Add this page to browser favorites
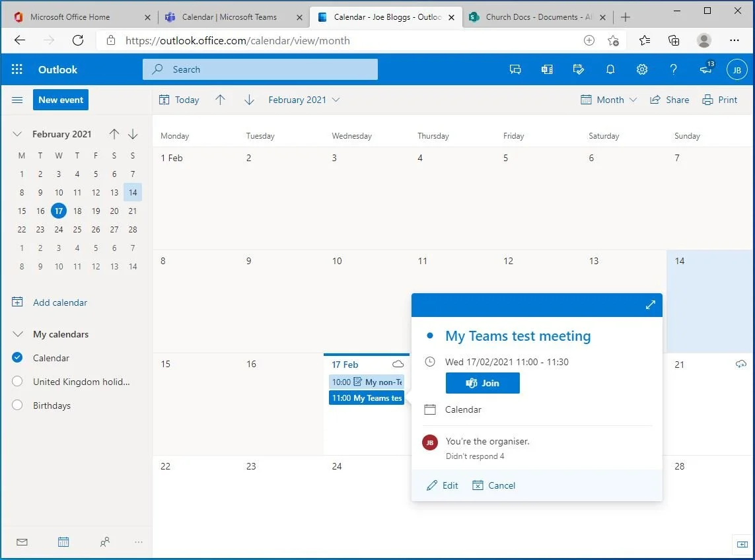 point(613,40)
